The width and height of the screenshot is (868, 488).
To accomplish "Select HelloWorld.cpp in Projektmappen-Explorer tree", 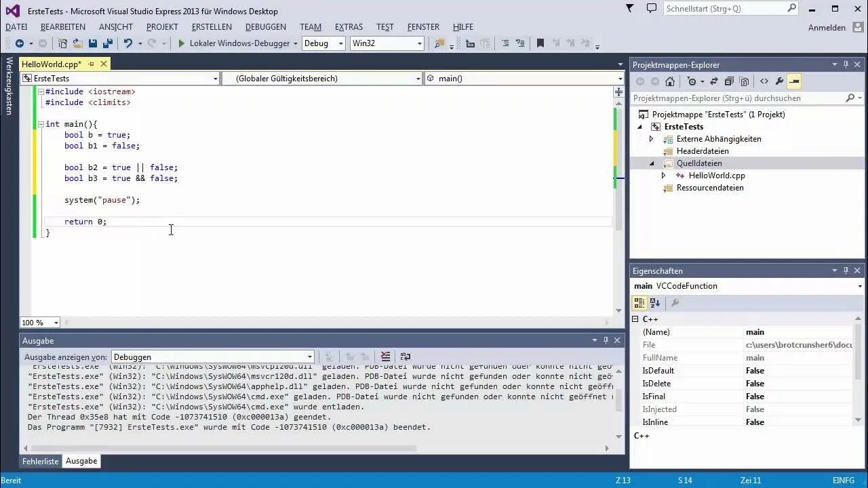I will pos(717,176).
